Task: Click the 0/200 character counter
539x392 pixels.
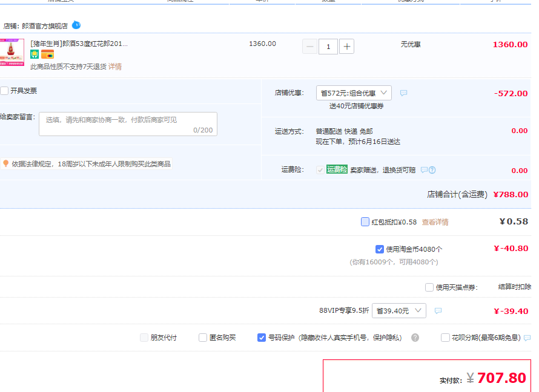Action: 203,130
